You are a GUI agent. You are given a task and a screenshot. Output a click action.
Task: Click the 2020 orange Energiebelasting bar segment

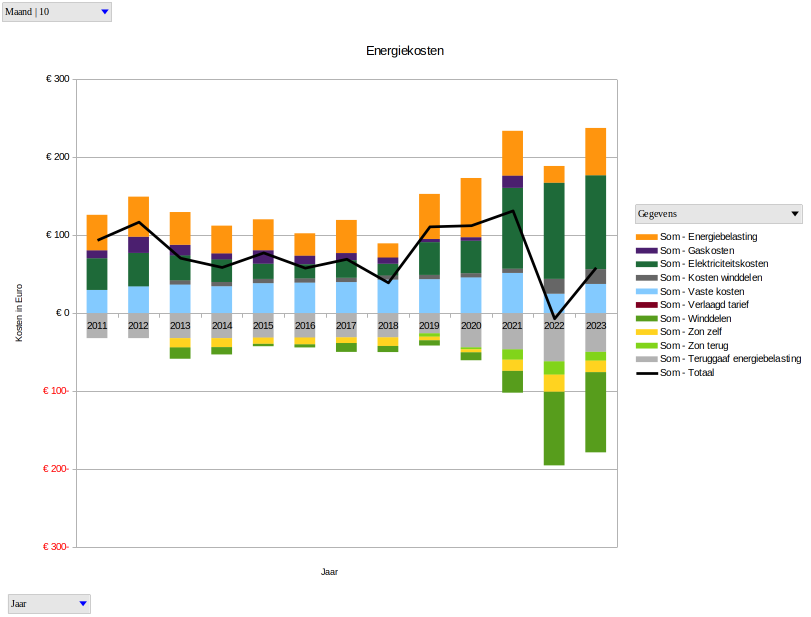[471, 205]
